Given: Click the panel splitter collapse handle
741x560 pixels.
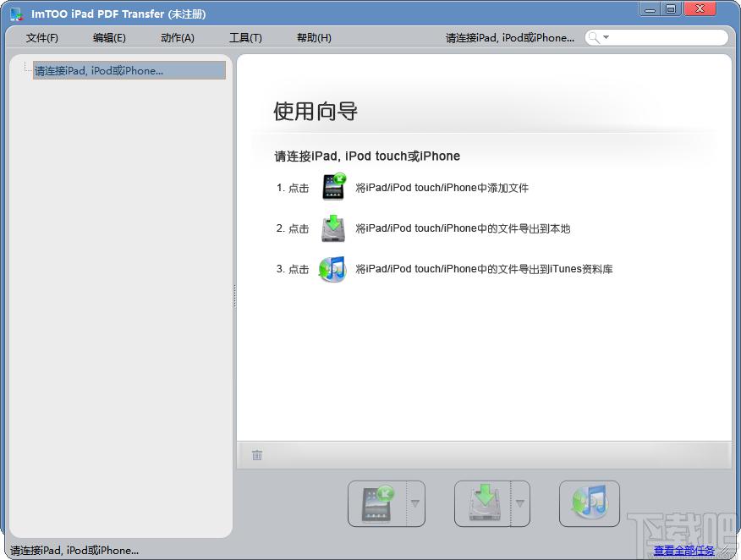Looking at the screenshot, I should click(234, 296).
